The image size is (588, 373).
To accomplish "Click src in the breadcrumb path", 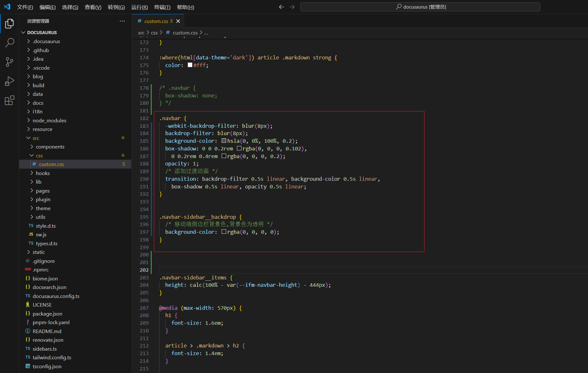I will click(x=141, y=33).
